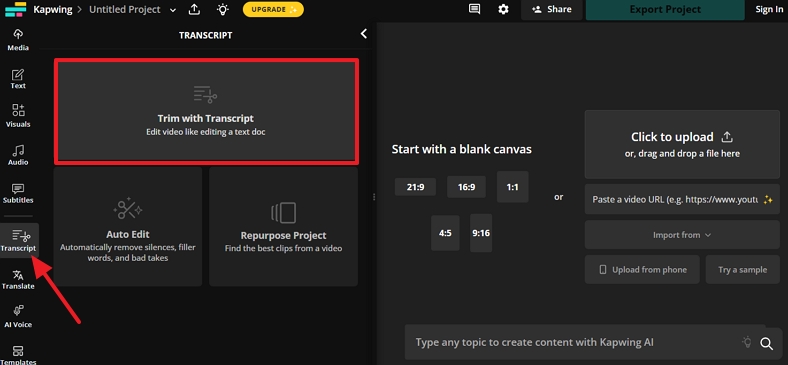Viewport: 788px width, 365px height.
Task: Click the lightbulb icon in AI topic bar
Action: click(x=747, y=342)
